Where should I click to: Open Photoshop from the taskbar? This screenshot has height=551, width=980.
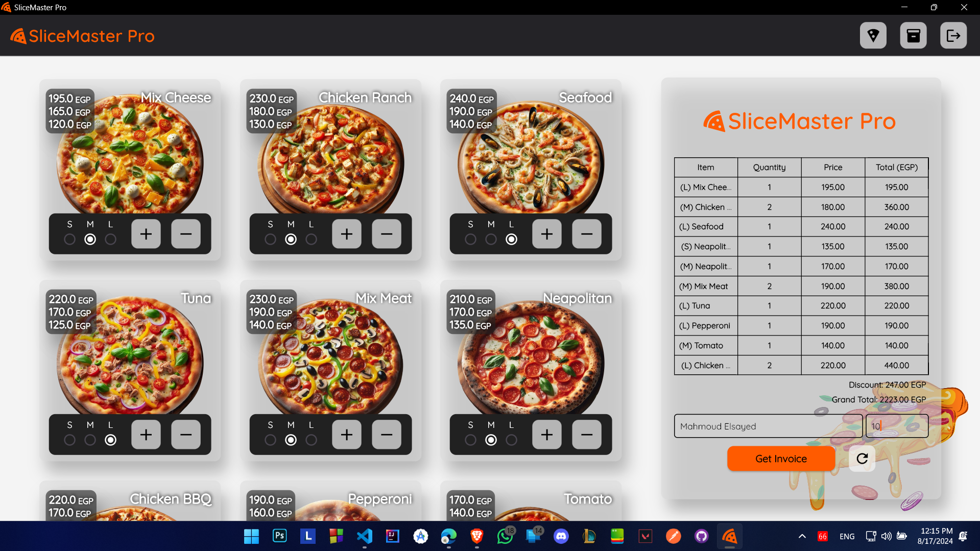(x=280, y=536)
